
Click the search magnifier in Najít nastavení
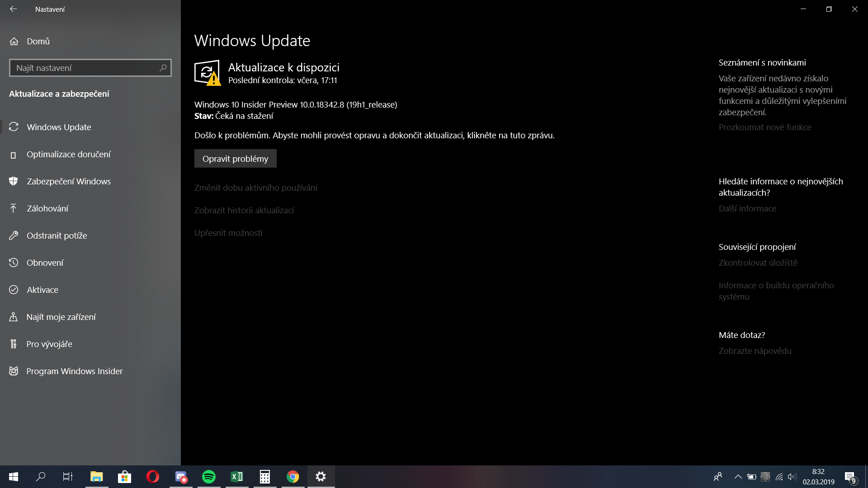coord(163,68)
